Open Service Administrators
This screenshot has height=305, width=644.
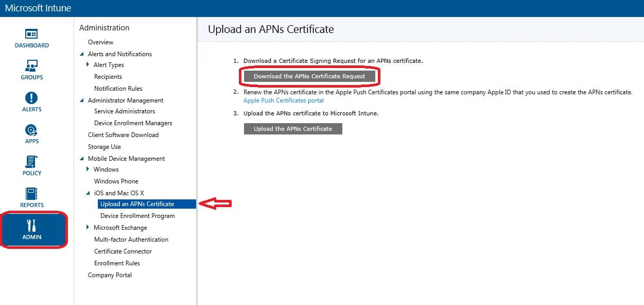coord(125,111)
